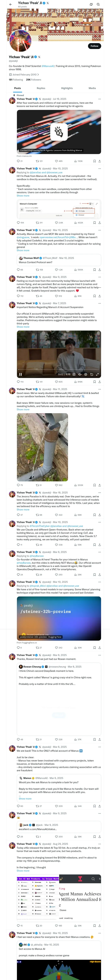Pause the playing suspension notice video

tap(21, 374)
